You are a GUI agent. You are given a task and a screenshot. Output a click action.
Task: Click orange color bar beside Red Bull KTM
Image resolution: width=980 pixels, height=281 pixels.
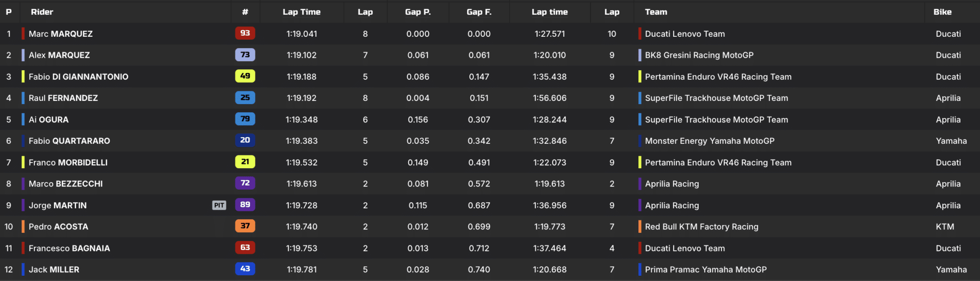pos(640,227)
